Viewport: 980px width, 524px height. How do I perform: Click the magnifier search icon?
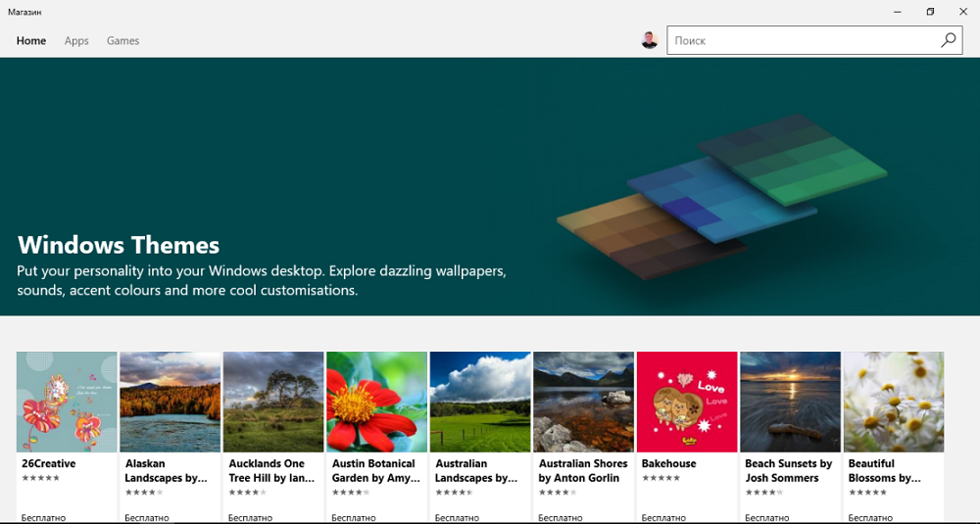(948, 40)
